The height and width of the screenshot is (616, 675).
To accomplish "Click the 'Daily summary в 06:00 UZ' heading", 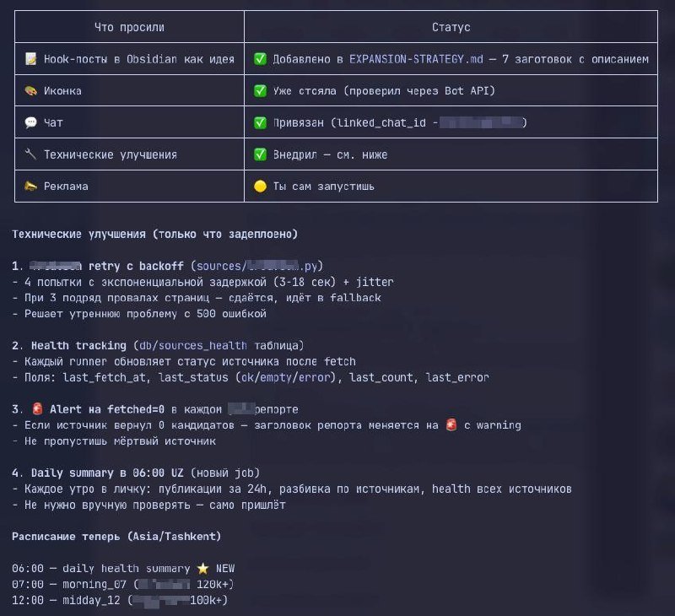I will [107, 473].
